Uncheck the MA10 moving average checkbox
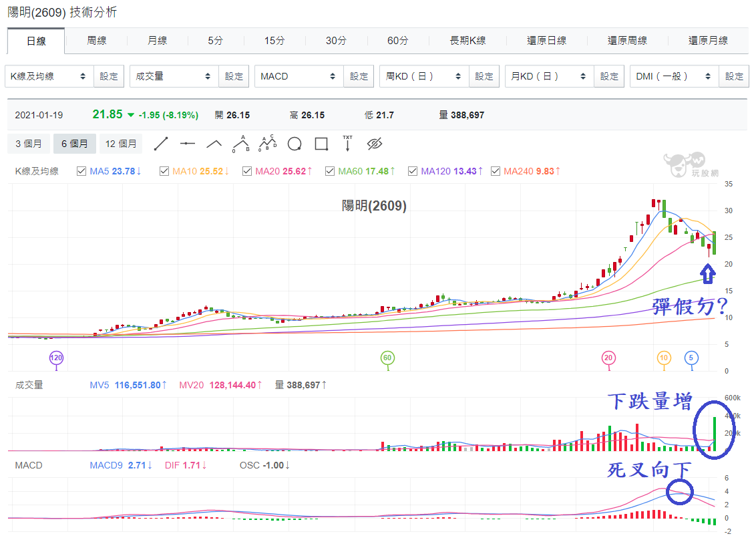 (x=164, y=171)
